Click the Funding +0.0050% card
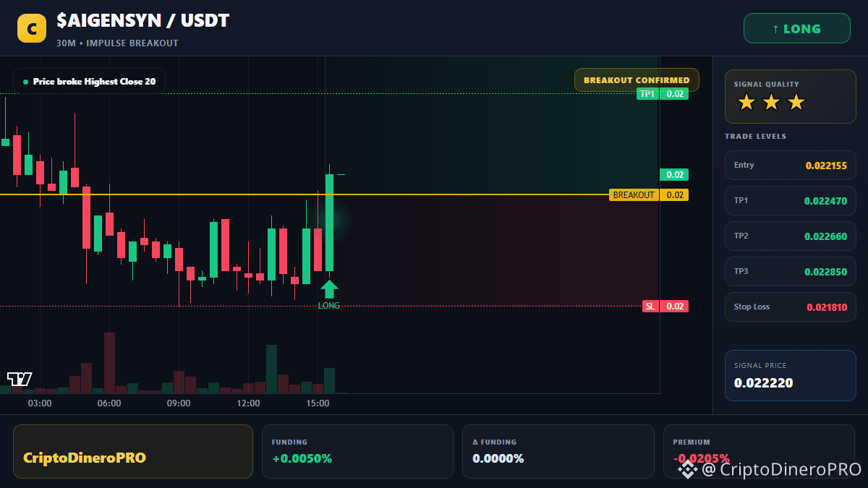Screen dimensions: 868x488 coord(357,451)
